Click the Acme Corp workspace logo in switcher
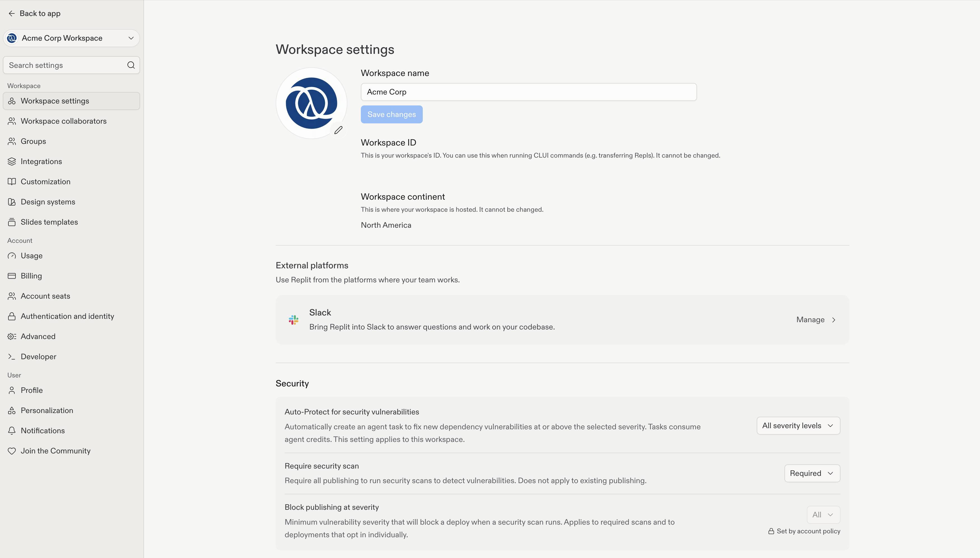This screenshot has width=980, height=558. [x=12, y=38]
